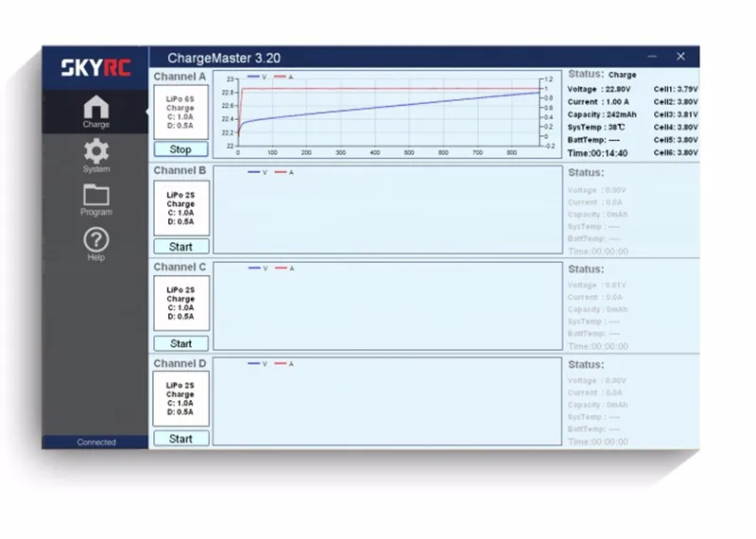Click Channel B Capacity 0mAh reading

598,215
